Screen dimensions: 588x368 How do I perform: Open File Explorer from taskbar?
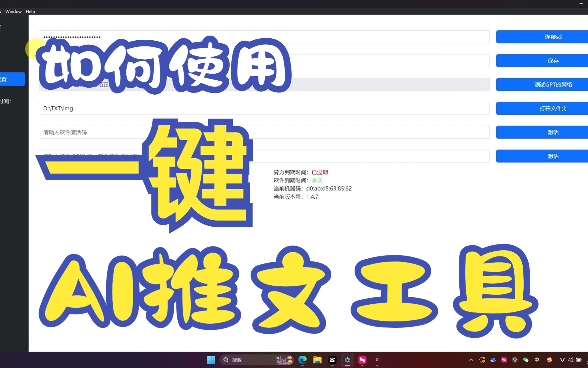tap(317, 360)
